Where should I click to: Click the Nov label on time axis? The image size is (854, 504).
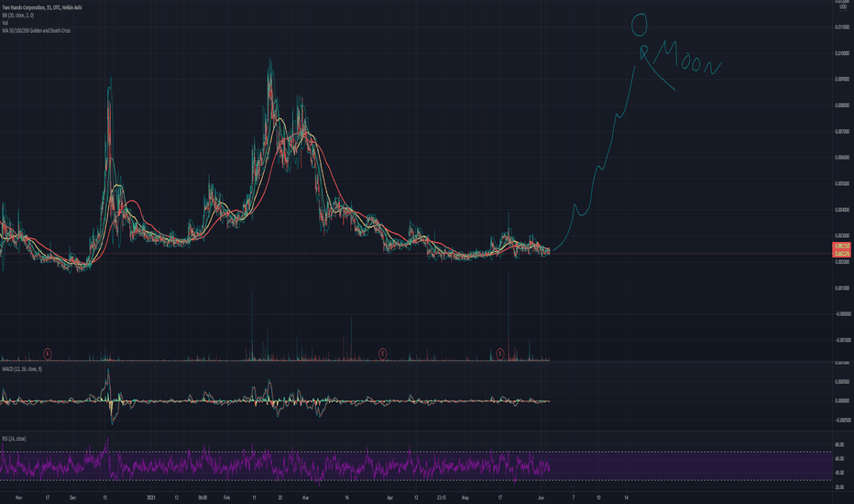tap(19, 498)
